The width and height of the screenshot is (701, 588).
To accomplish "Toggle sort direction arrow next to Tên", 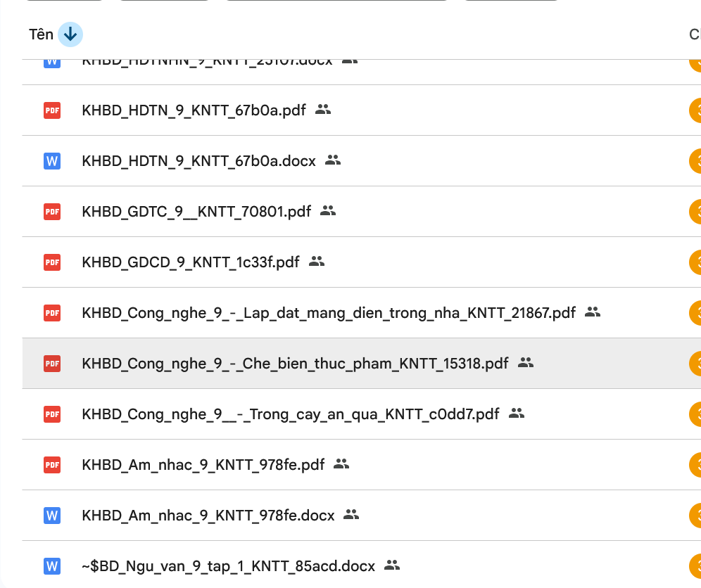I will pyautogui.click(x=70, y=34).
